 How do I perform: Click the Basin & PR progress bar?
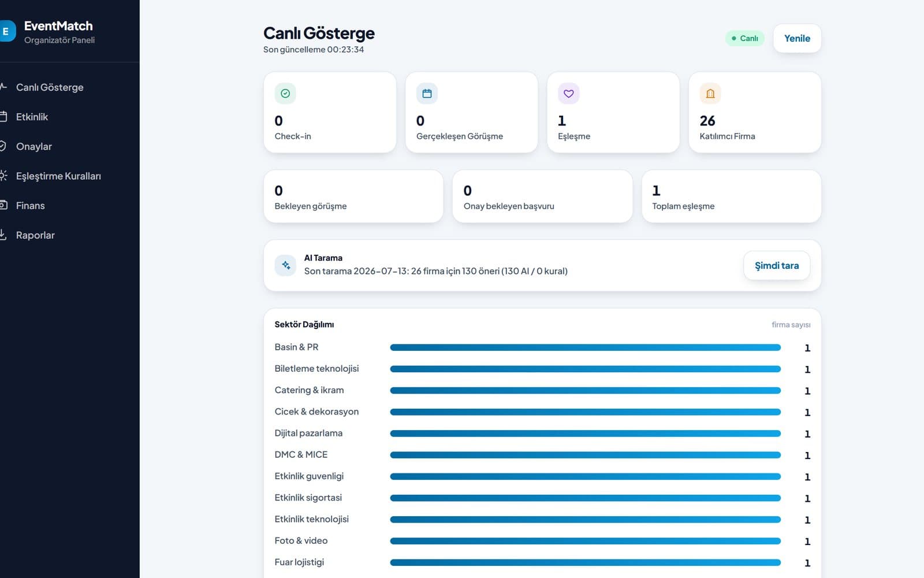click(x=585, y=347)
